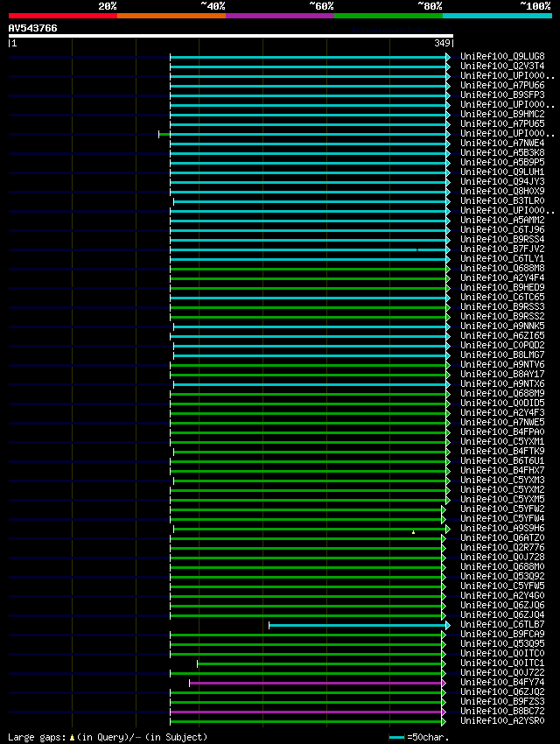Select the hit label UniRef100_Q0J722

[x=502, y=672]
